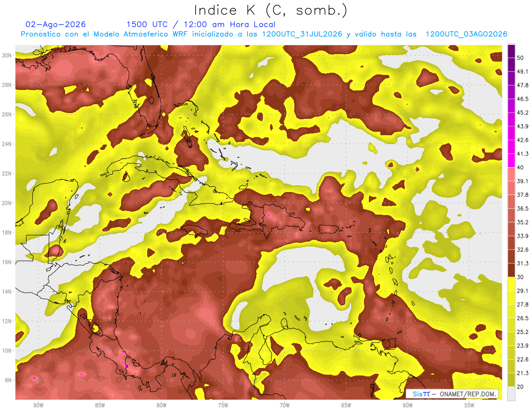Screen dimensions: 532x411
Task: Click the "46.5" color scale label
Action: 523,99
